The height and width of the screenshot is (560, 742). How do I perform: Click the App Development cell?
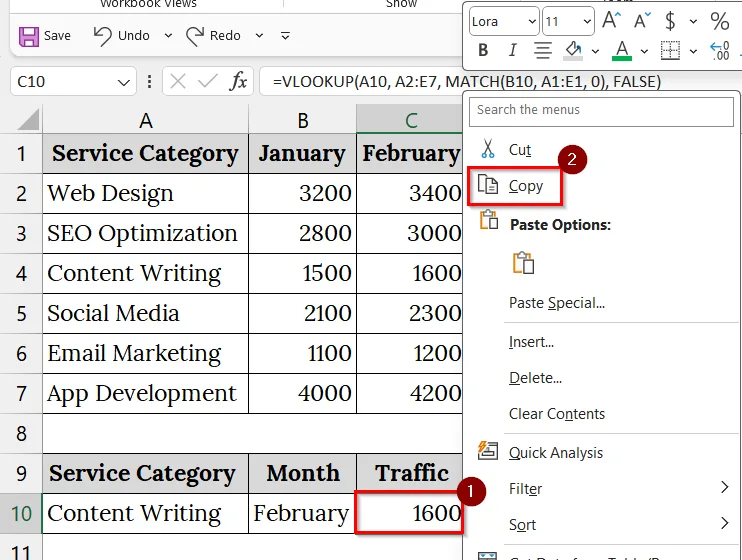pyautogui.click(x=145, y=393)
